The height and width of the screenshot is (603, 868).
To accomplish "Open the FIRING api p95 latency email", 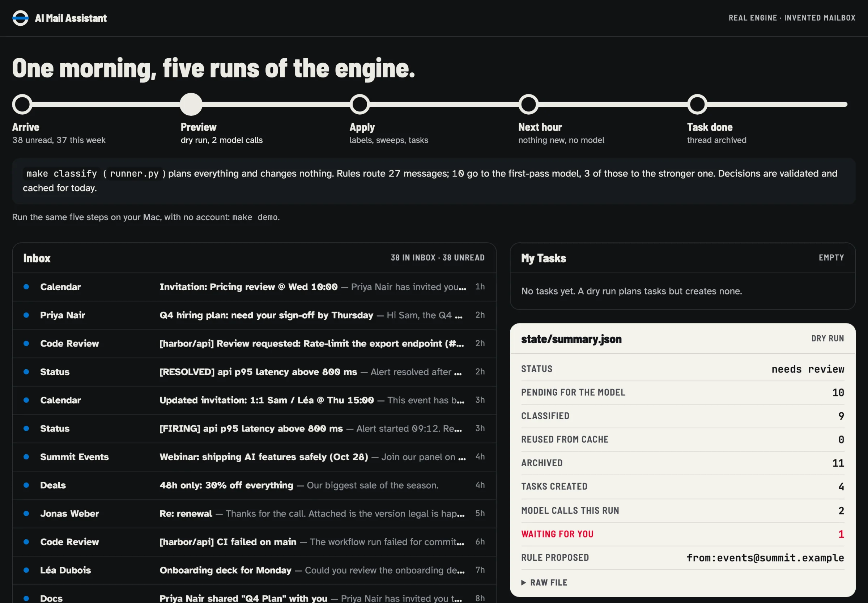I will (x=254, y=428).
